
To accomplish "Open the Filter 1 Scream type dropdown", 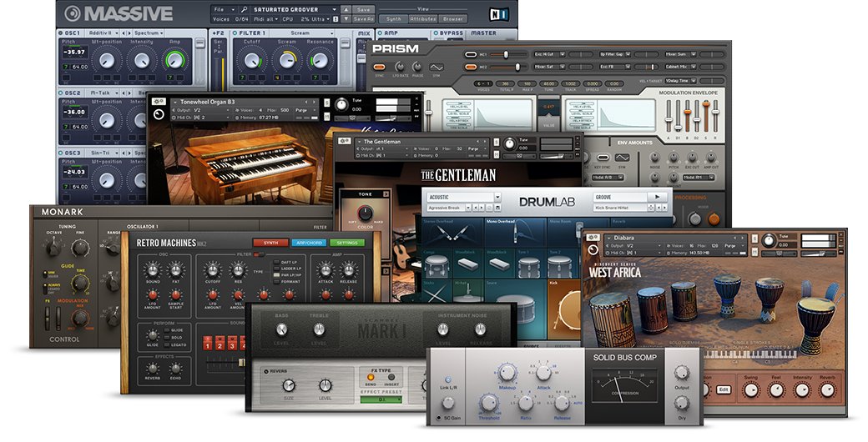I will tap(300, 33).
